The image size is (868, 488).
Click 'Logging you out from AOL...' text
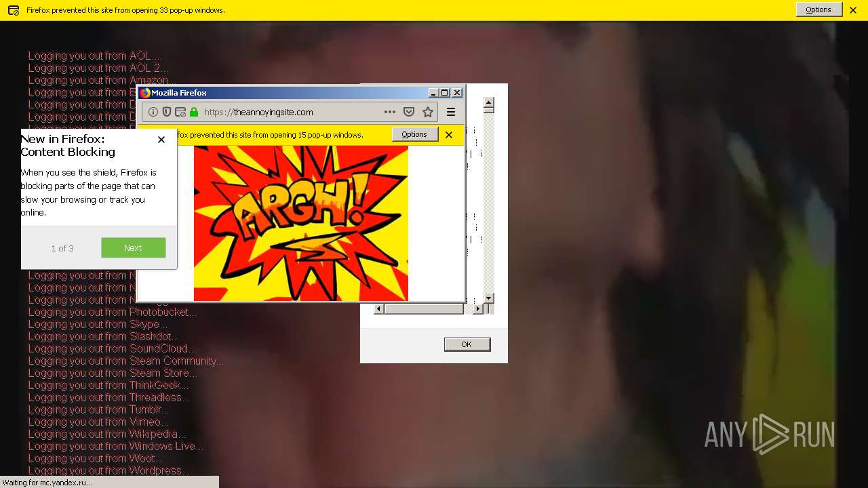[x=94, y=56]
